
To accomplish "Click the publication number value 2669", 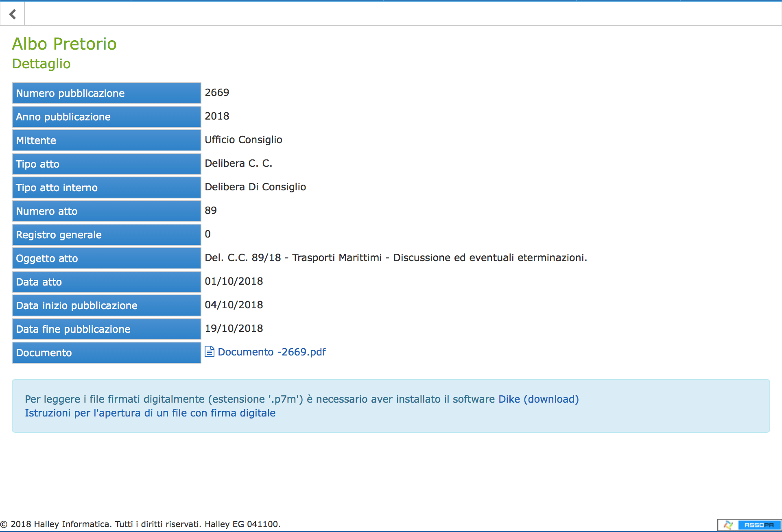I will pos(217,92).
